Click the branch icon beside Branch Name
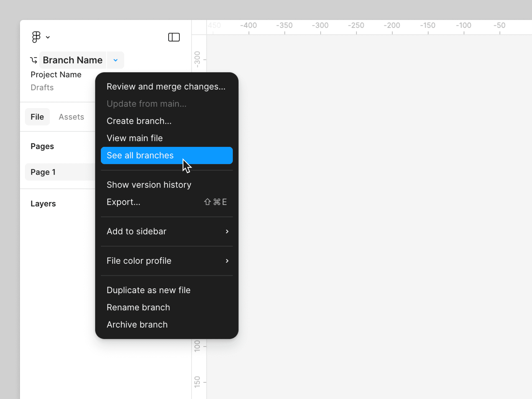Image resolution: width=532 pixels, height=399 pixels. [x=34, y=60]
